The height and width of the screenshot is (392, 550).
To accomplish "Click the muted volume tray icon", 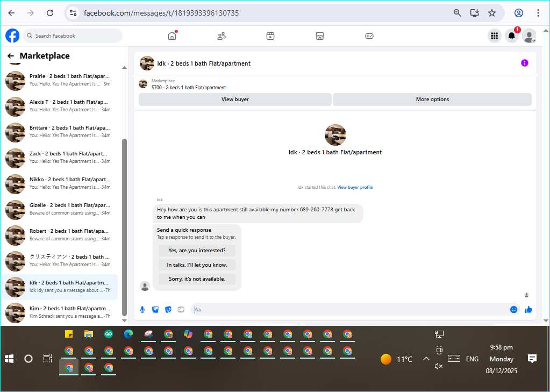I will [439, 366].
